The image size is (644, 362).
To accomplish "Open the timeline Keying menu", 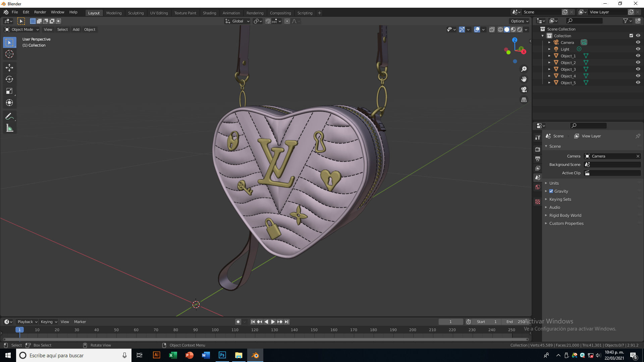I will (x=49, y=322).
